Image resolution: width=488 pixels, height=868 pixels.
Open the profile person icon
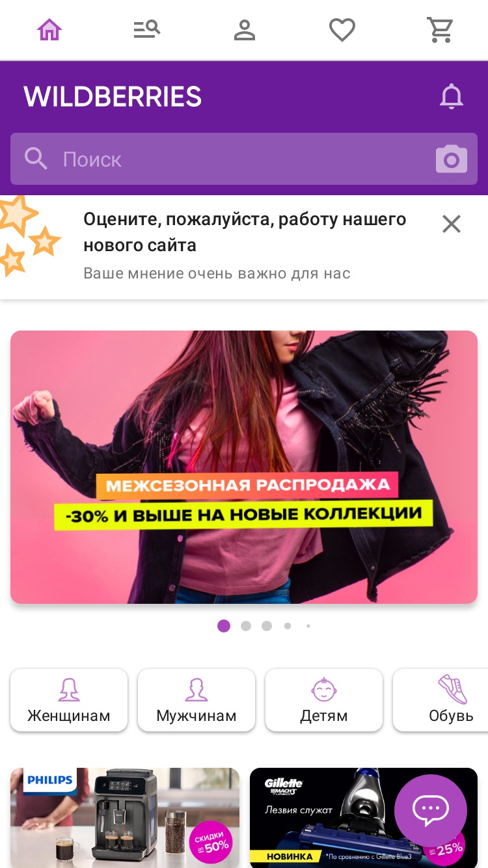245,30
